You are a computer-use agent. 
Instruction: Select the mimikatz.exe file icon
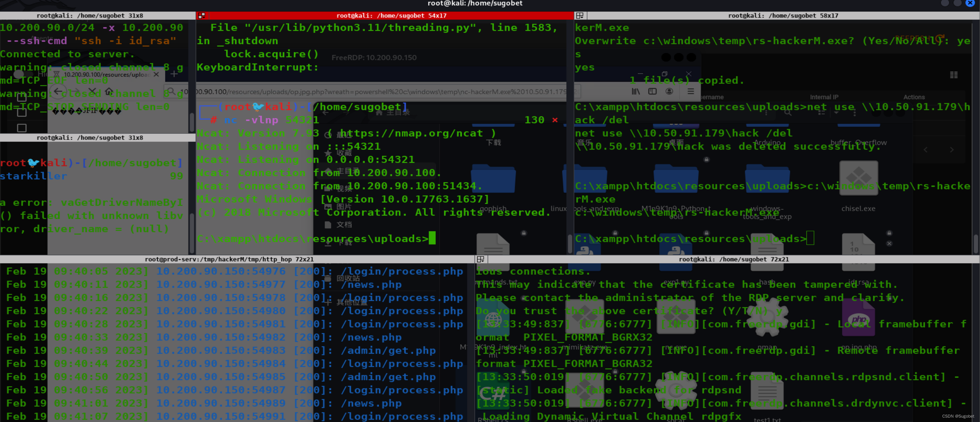coord(585,316)
